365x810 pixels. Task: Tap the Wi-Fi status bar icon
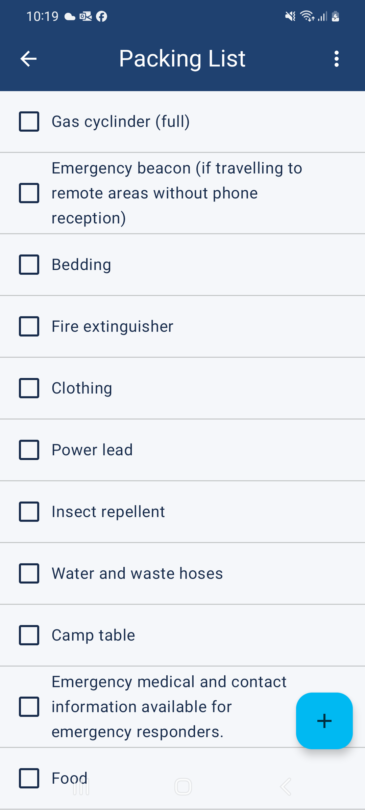tap(307, 17)
